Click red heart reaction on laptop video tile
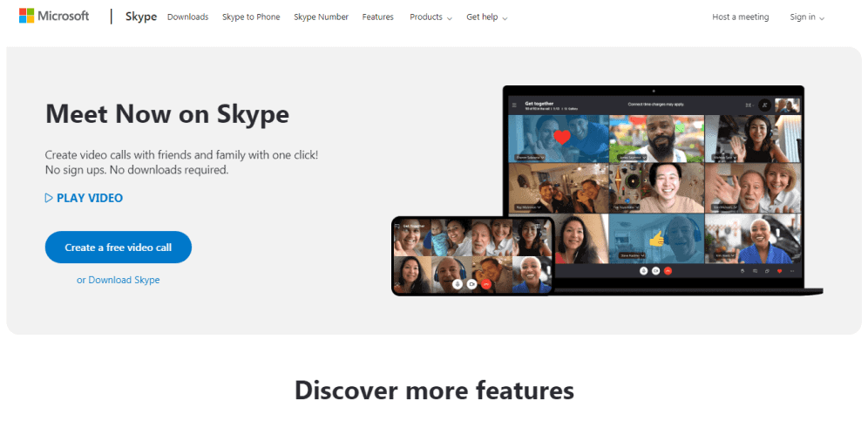This screenshot has width=868, height=441. (562, 137)
